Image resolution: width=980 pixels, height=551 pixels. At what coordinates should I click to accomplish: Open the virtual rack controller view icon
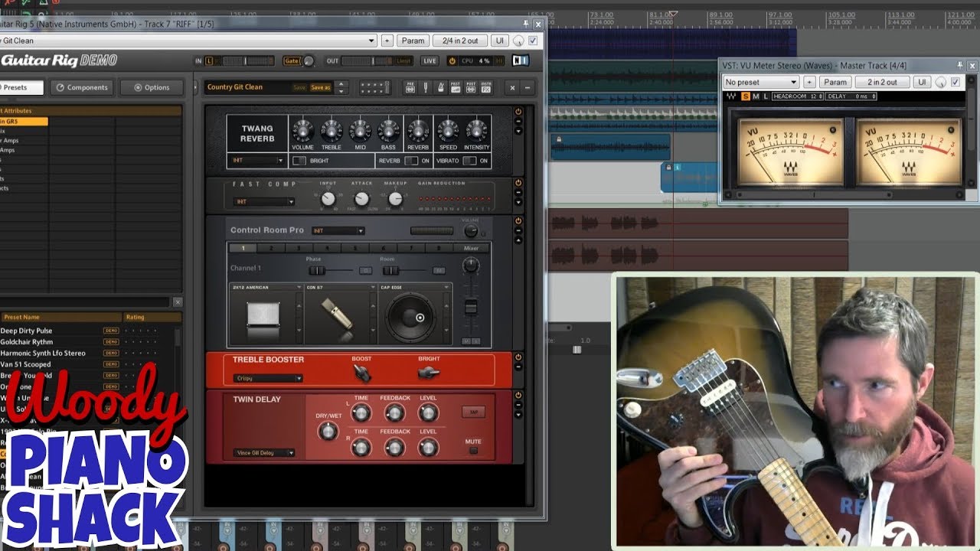[x=376, y=87]
